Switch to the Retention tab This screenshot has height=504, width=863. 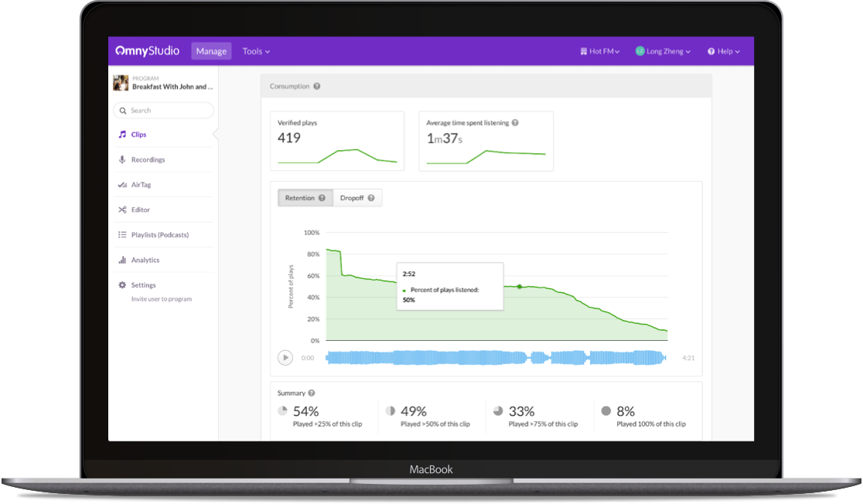pos(305,197)
